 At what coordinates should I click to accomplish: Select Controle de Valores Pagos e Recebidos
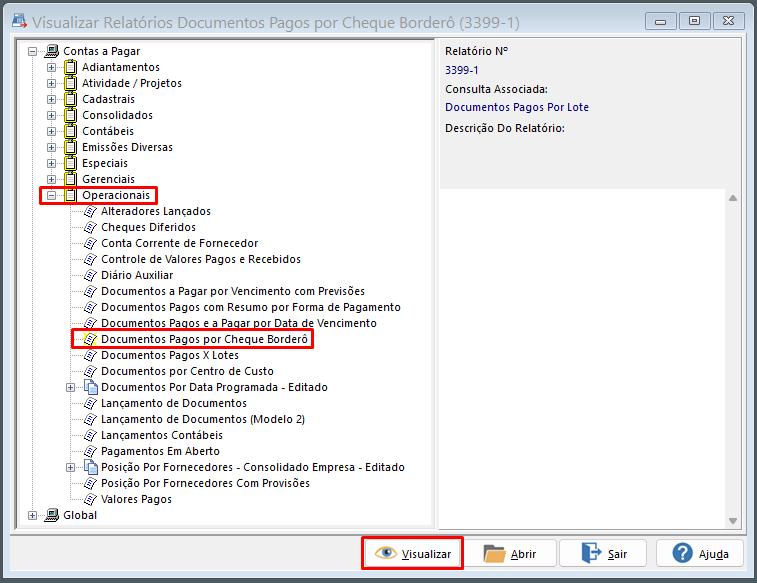click(x=201, y=259)
